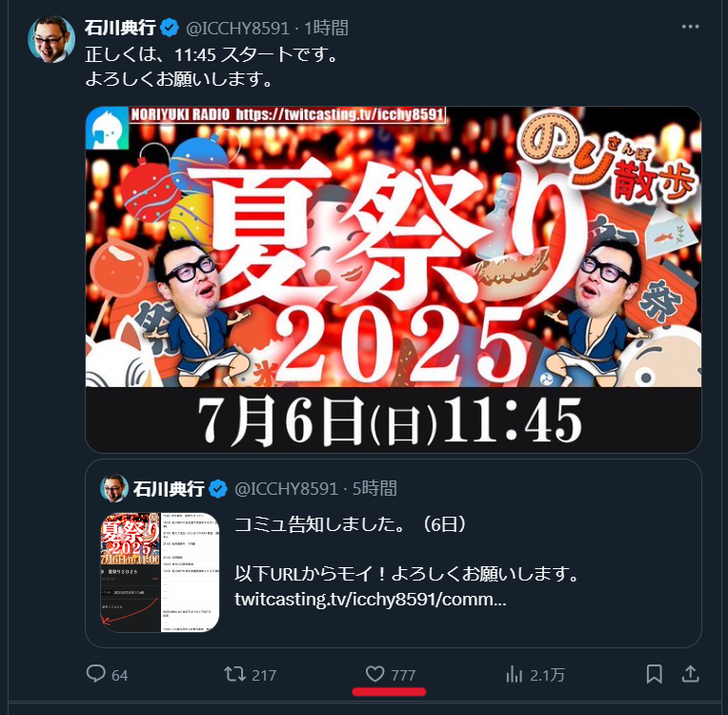This screenshot has width=728, height=715.
Task: Open the twitcasting.tv/icchy8591/comm... link text
Action: pyautogui.click(x=370, y=600)
